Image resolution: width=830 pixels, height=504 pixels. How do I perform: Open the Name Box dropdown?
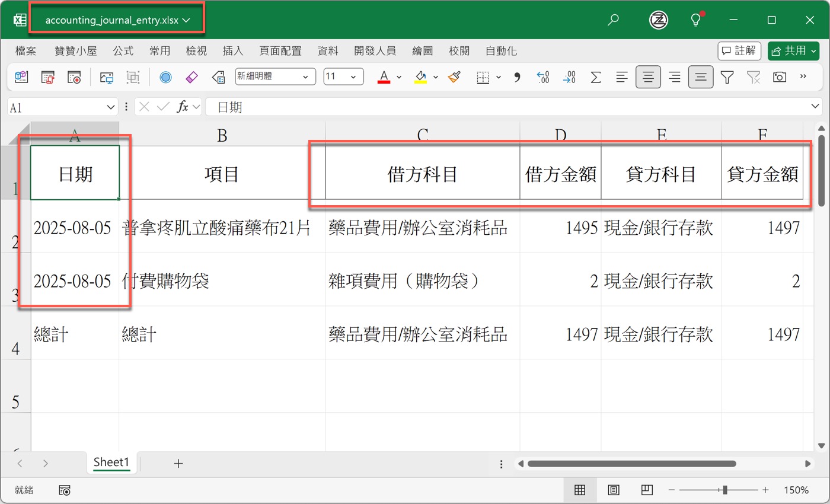click(111, 107)
